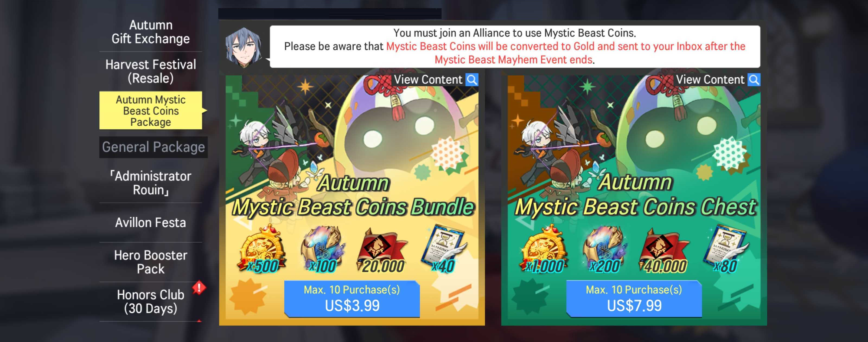The width and height of the screenshot is (868, 342).
Task: Click the red alert badge on Honors Club
Action: [x=199, y=287]
